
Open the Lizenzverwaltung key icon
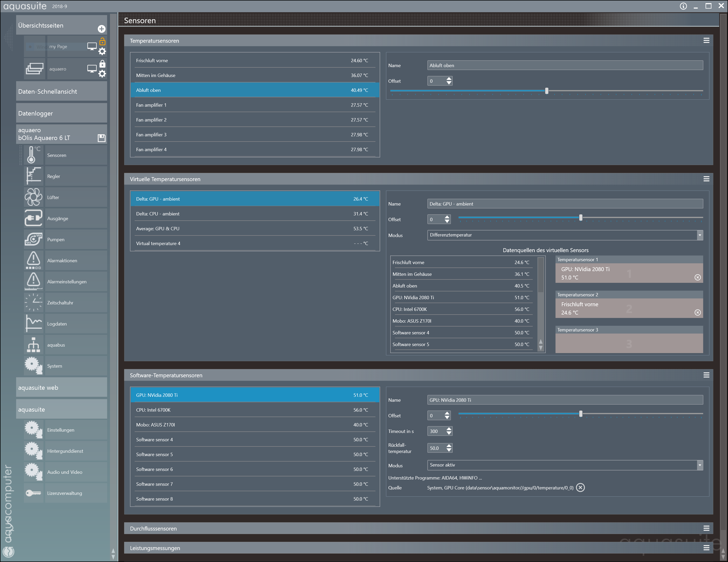pos(33,493)
